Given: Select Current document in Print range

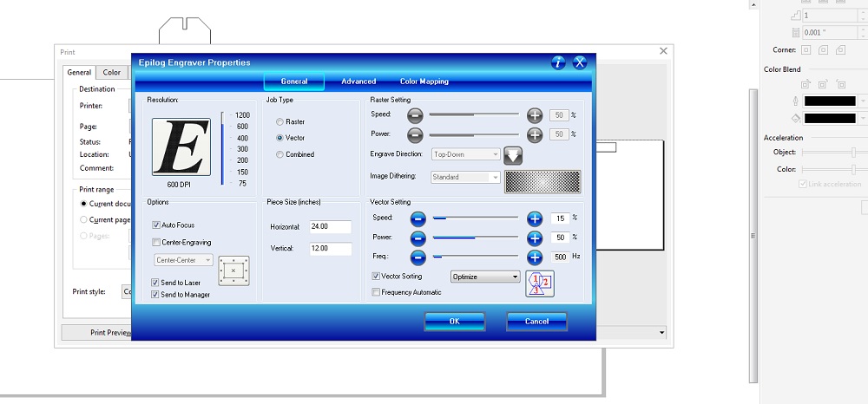Looking at the screenshot, I should 83,204.
